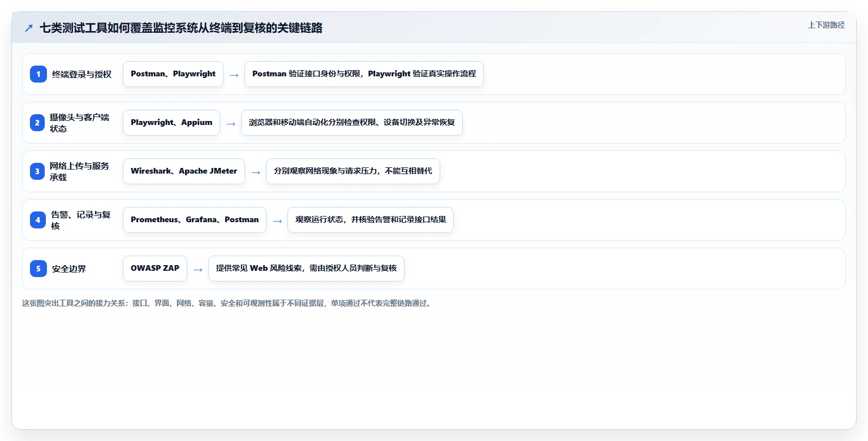Click the arrow after OWASP ZAP
The image size is (868, 441).
198,269
